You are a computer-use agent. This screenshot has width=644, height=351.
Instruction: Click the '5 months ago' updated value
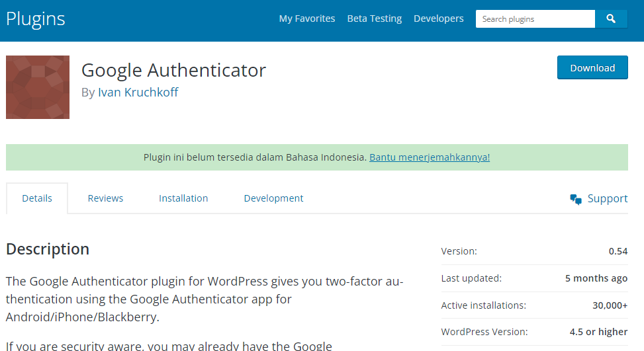[x=596, y=278]
